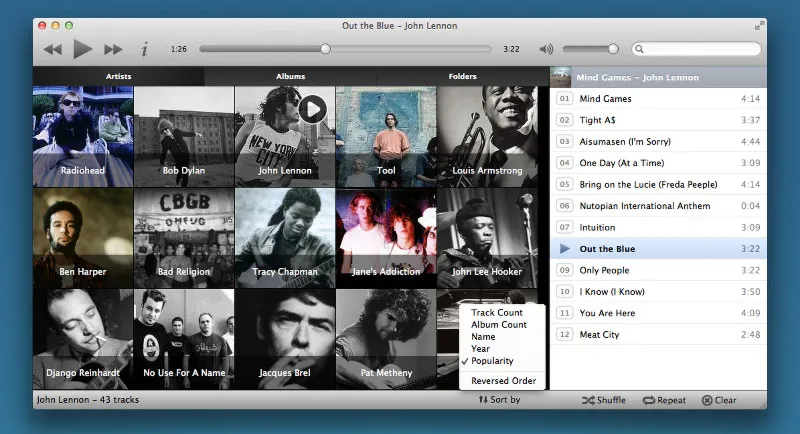The width and height of the screenshot is (800, 434).
Task: Sort artists by Track Count
Action: (497, 313)
